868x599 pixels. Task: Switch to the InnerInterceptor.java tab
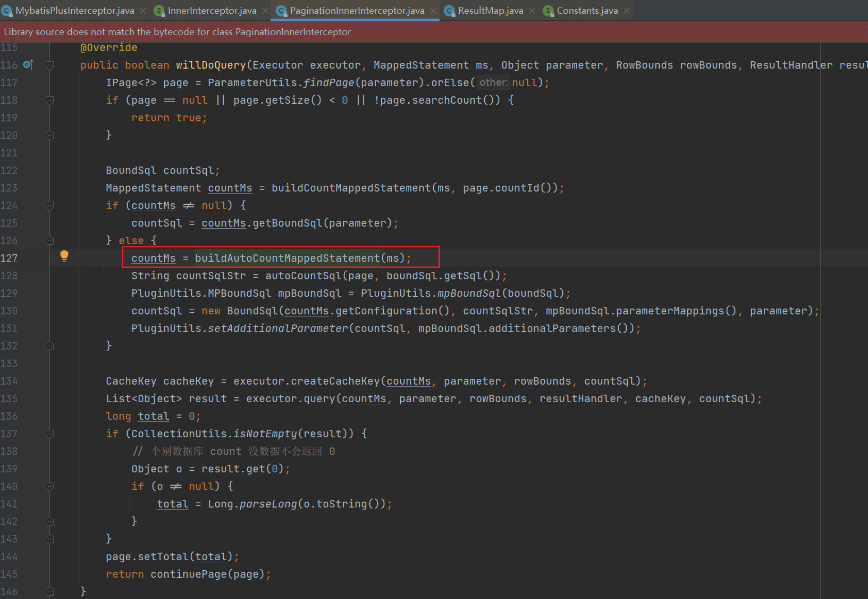[212, 11]
